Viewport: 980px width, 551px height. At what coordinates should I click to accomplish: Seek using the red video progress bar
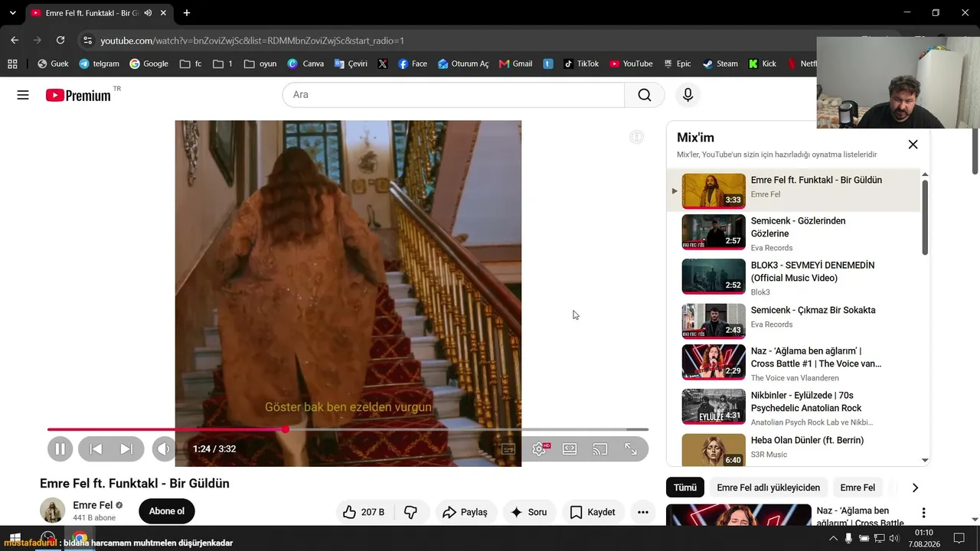[x=348, y=429]
